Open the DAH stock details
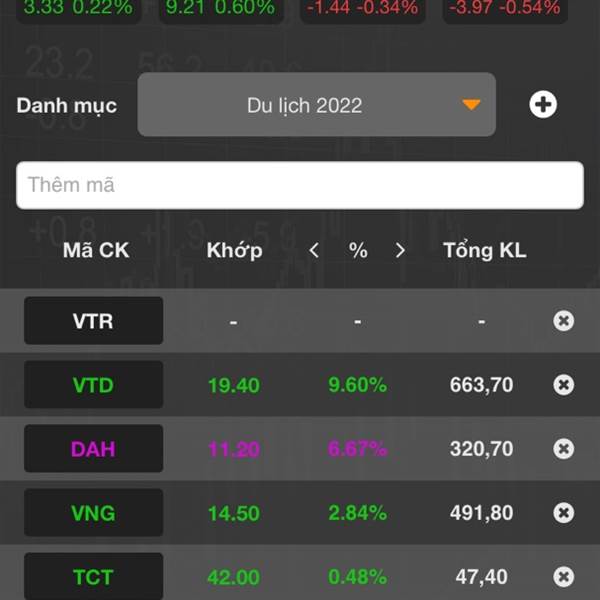Viewport: 600px width, 600px height. (x=93, y=448)
